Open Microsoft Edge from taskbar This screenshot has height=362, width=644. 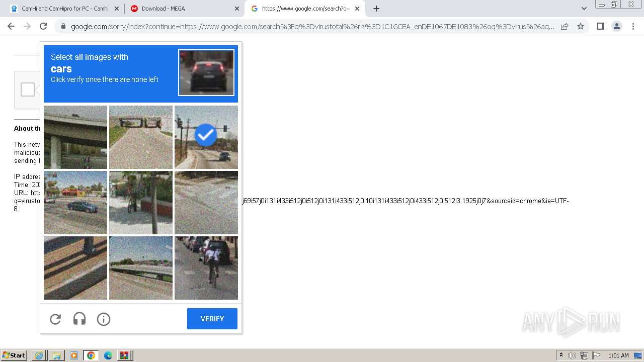[108, 355]
